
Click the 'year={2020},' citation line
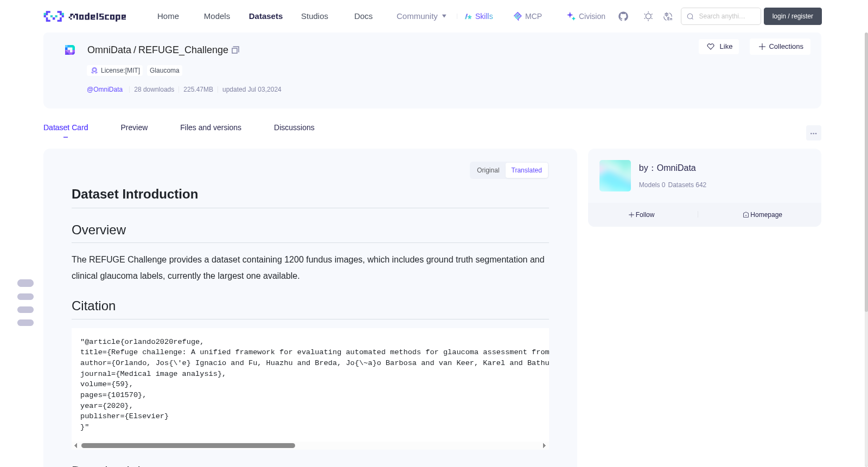106,406
